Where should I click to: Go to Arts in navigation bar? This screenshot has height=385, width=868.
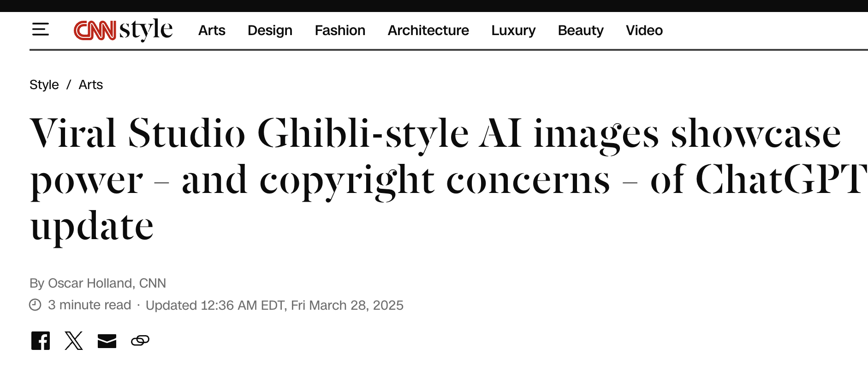point(212,30)
